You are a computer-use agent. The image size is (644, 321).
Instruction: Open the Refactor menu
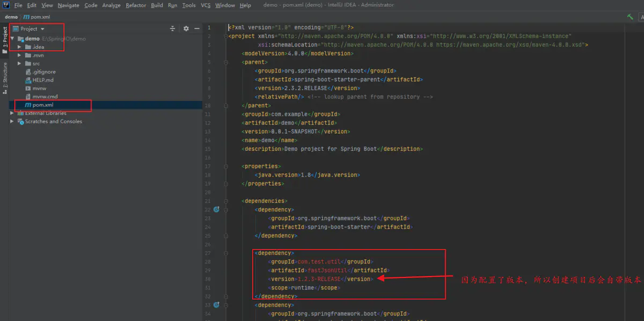click(136, 5)
